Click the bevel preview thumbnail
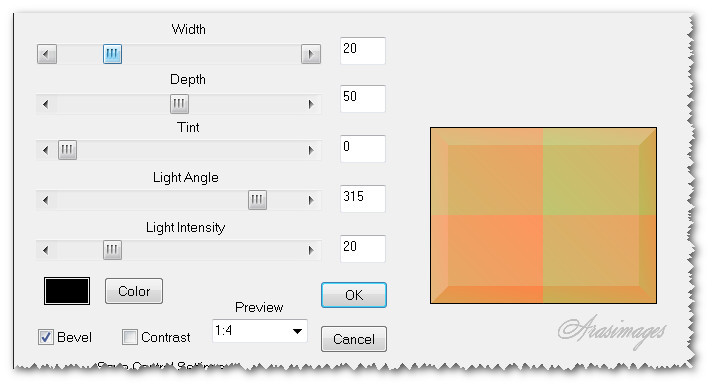The width and height of the screenshot is (714, 389). (543, 215)
